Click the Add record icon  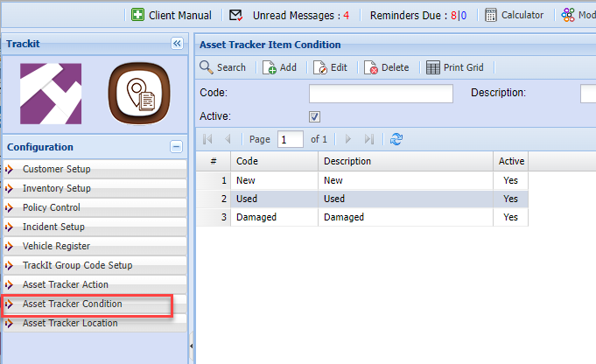[270, 67]
